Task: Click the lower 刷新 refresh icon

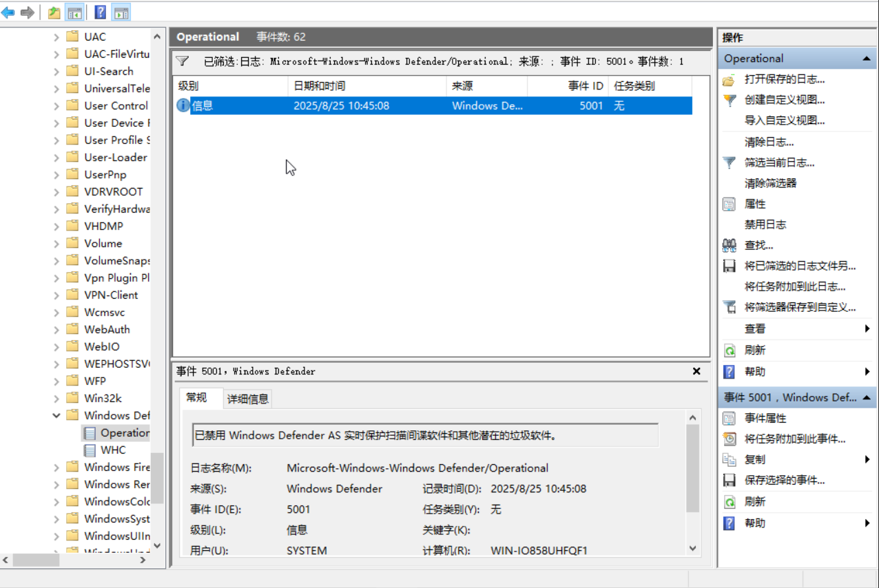Action: pos(729,502)
